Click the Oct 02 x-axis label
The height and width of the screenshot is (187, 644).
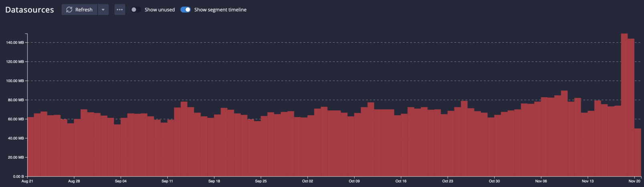(x=307, y=181)
